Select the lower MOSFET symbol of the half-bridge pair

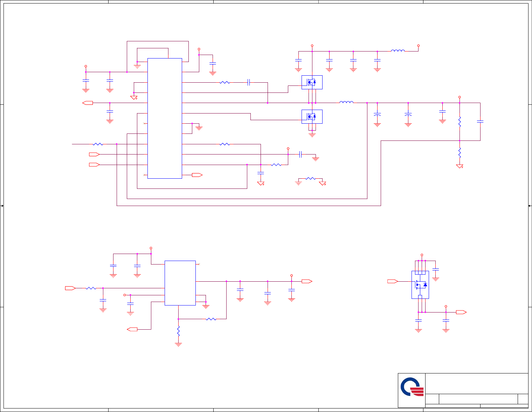pyautogui.click(x=312, y=117)
